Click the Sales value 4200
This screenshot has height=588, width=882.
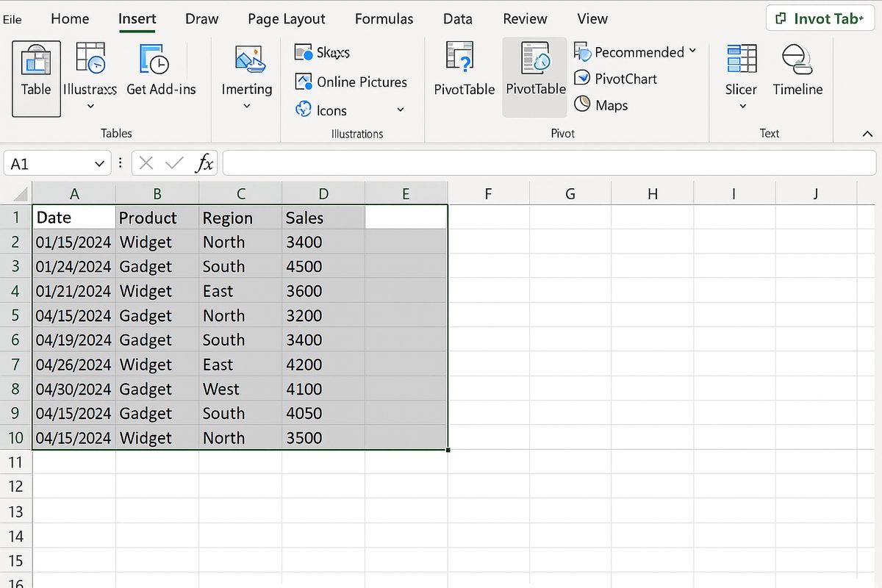pyautogui.click(x=323, y=365)
